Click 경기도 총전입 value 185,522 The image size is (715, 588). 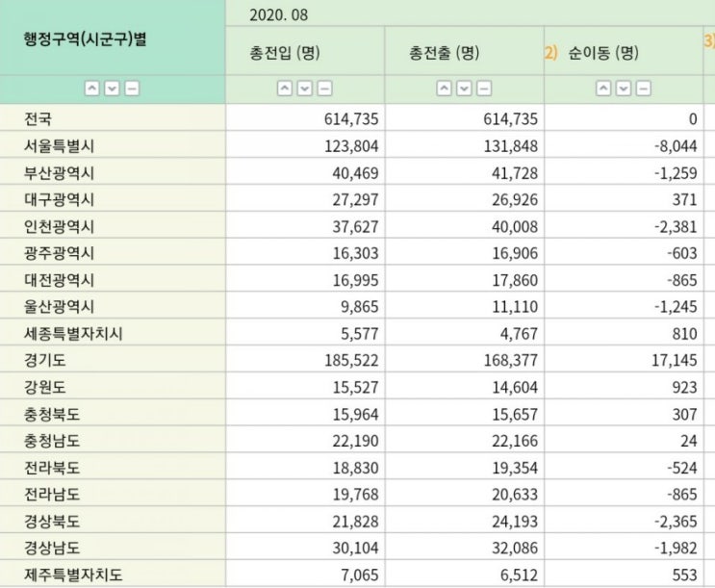click(351, 360)
